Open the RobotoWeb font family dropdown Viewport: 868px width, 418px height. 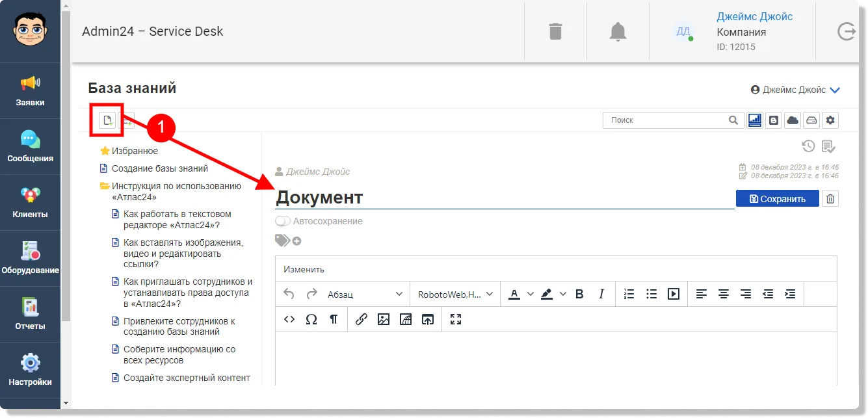point(456,294)
